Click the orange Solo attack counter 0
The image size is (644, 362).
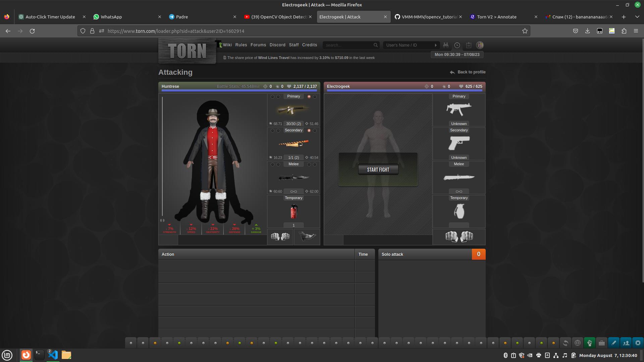pos(479,254)
